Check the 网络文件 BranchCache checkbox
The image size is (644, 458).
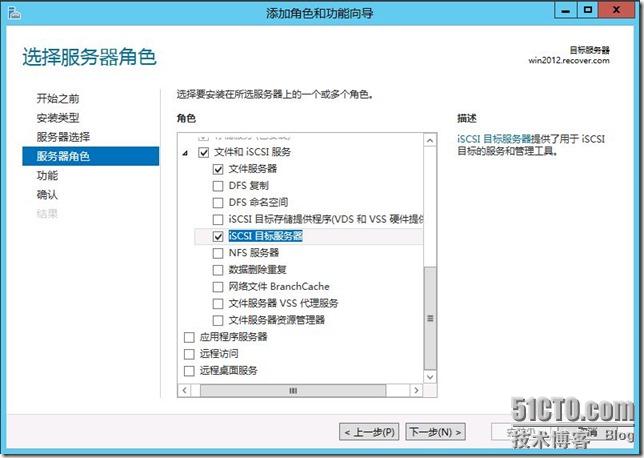click(218, 287)
